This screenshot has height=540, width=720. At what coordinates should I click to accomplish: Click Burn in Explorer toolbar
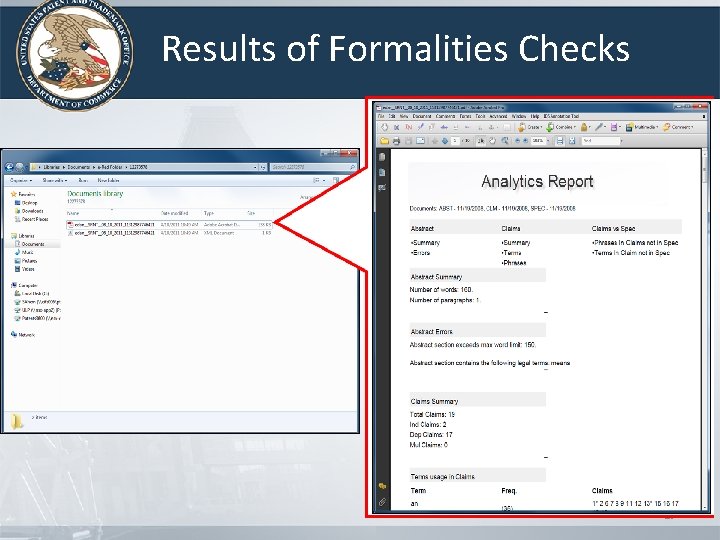[x=83, y=180]
